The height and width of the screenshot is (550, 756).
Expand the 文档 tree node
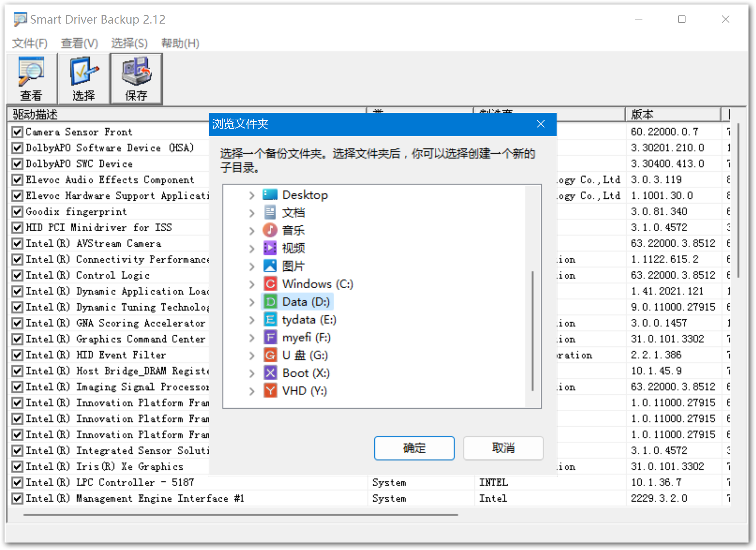click(x=252, y=213)
